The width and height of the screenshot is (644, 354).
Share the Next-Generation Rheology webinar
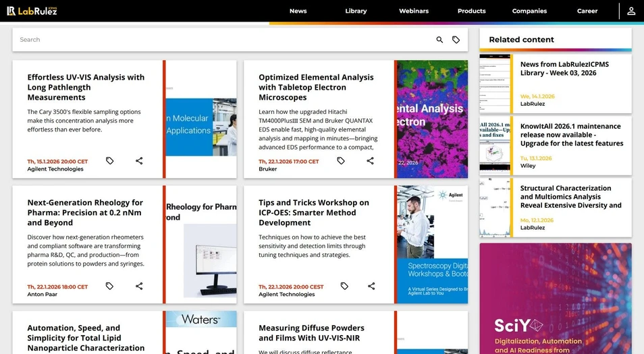[139, 286]
